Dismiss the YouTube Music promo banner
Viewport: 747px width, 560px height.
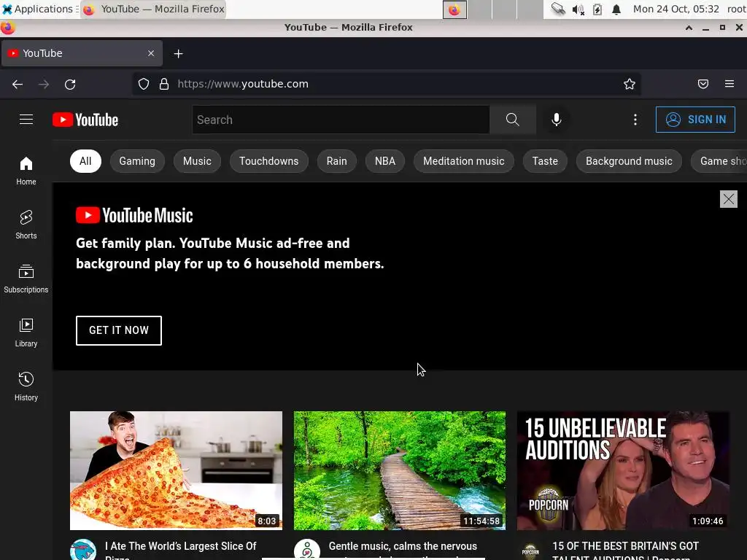click(x=729, y=199)
